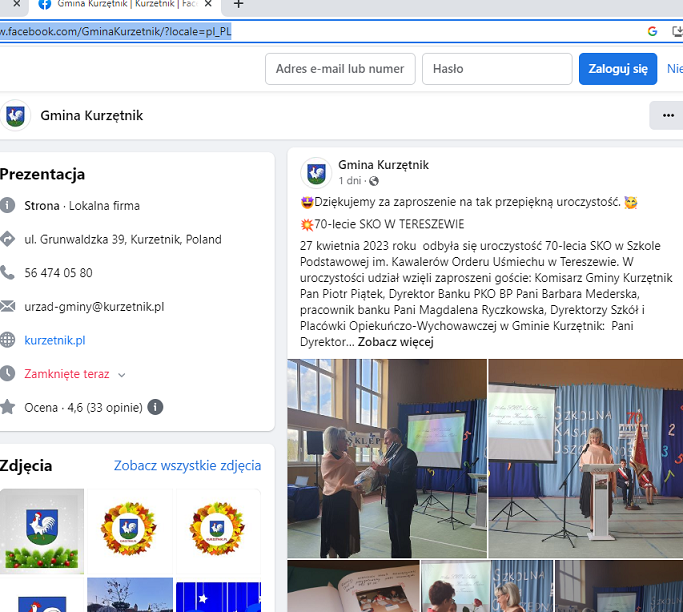Viewport: 683px width, 612px height.
Task: Click the Prezentacja section heading
Action: pos(42,174)
